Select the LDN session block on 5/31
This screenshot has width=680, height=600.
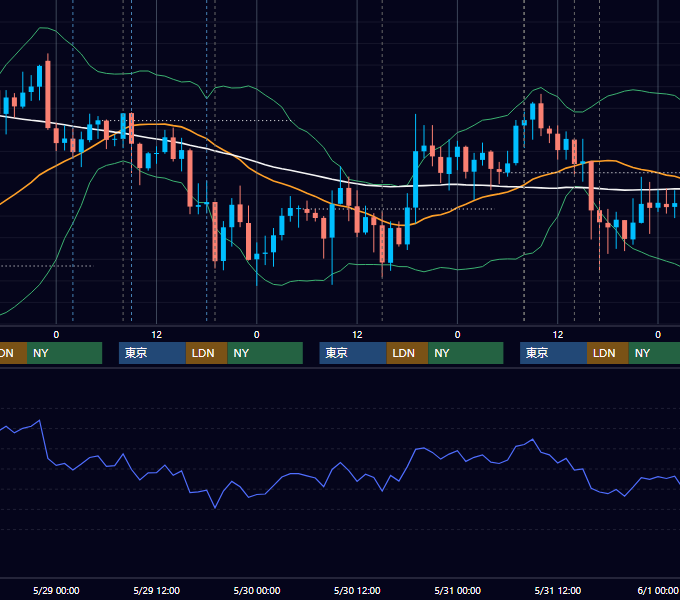608,353
